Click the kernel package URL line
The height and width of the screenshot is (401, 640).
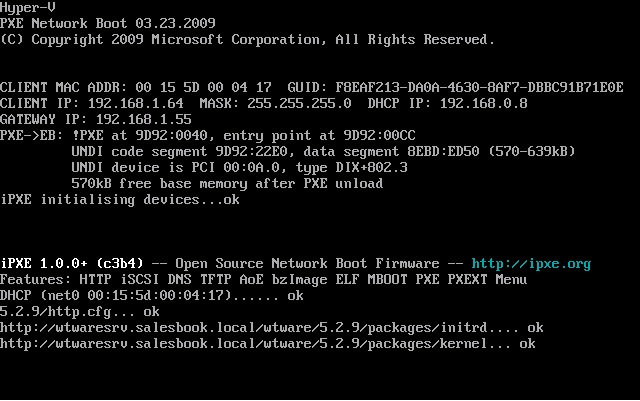(x=268, y=343)
